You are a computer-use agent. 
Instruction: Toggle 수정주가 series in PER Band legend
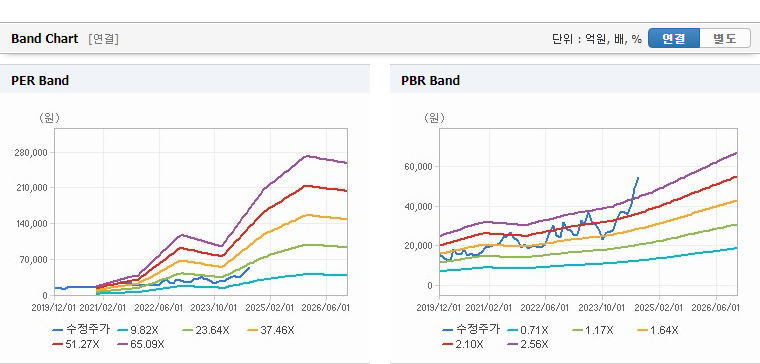[81, 330]
